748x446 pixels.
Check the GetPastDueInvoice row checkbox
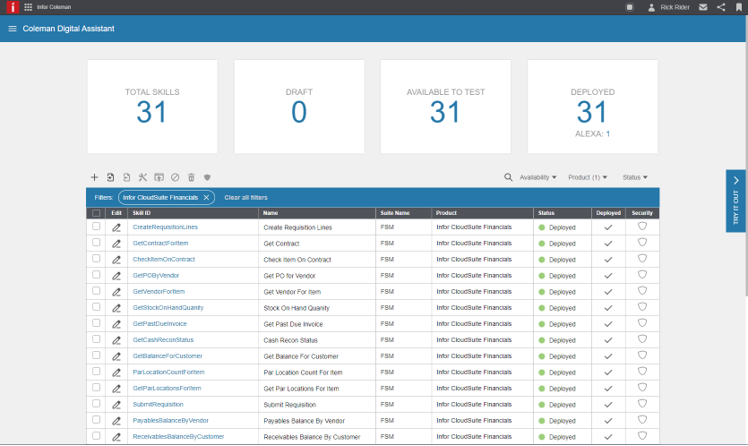(x=96, y=323)
